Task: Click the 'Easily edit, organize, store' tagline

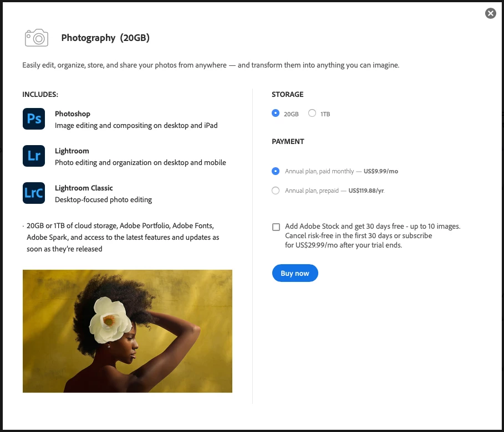Action: coord(211,65)
